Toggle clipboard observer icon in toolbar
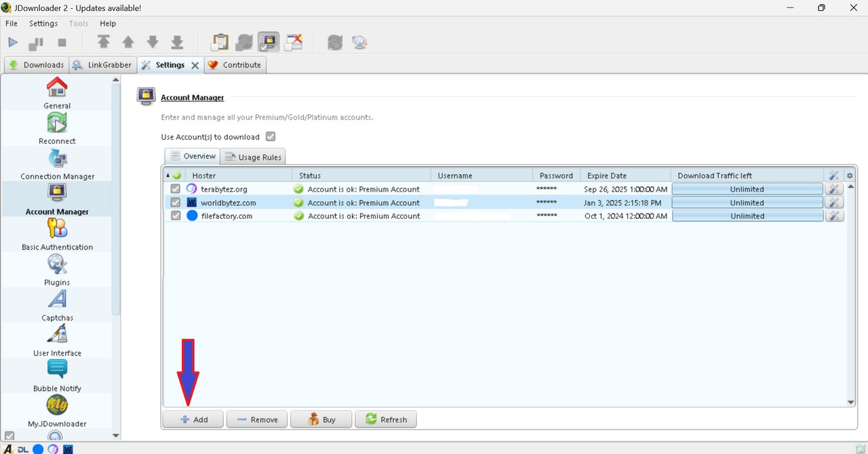 [220, 42]
